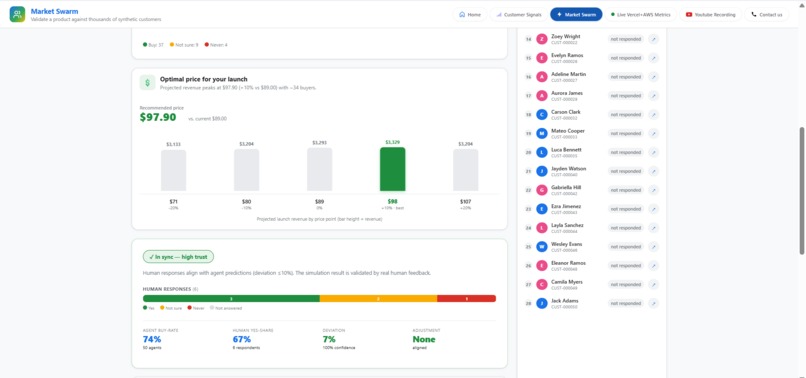This screenshot has width=806, height=378.
Task: Click 'not responded' badge for Zoey Wright
Action: (x=626, y=39)
